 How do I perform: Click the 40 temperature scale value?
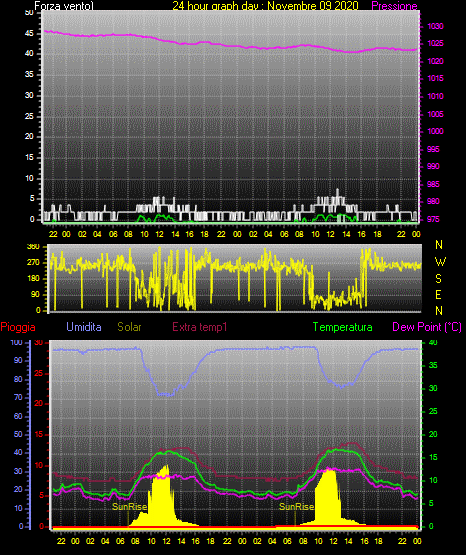tap(433, 342)
